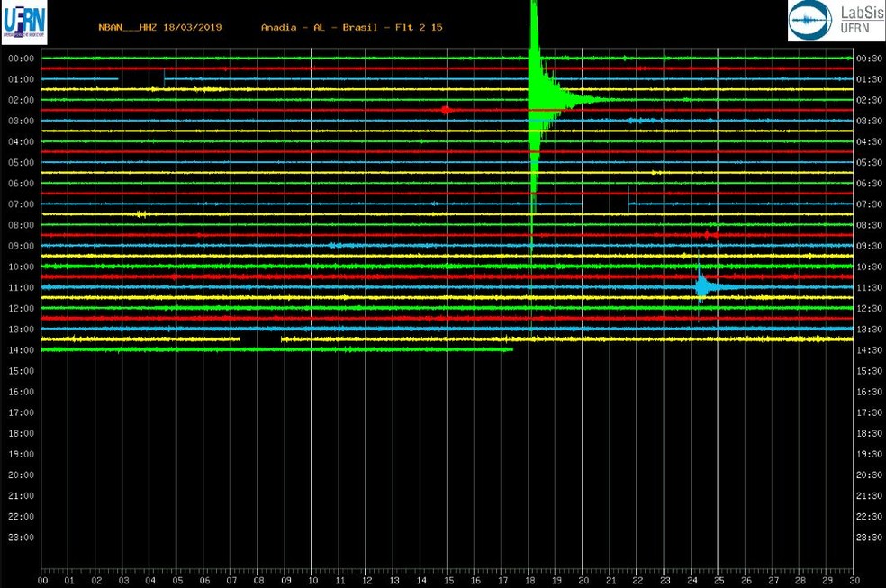886x588 pixels.
Task: Click the minute 18 axis label
Action: [530, 581]
